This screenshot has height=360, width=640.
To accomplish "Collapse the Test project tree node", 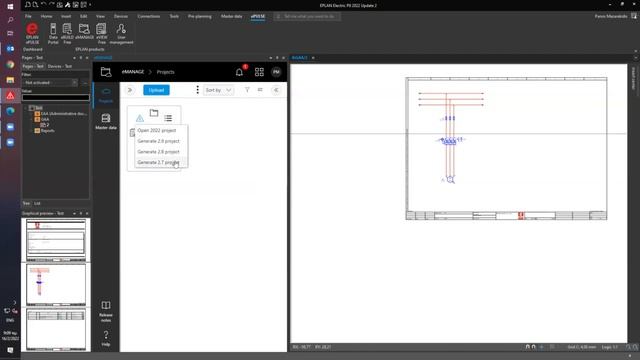I will pyautogui.click(x=26, y=108).
